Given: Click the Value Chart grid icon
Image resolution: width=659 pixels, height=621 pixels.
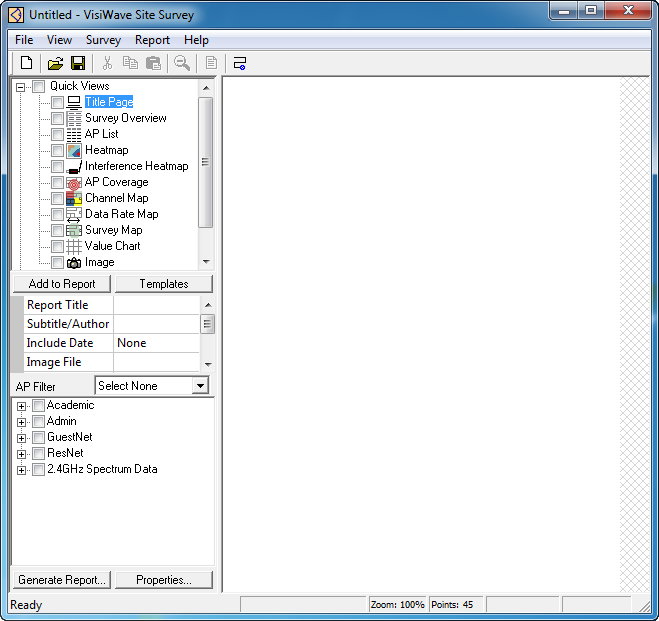Looking at the screenshot, I should click(x=74, y=246).
